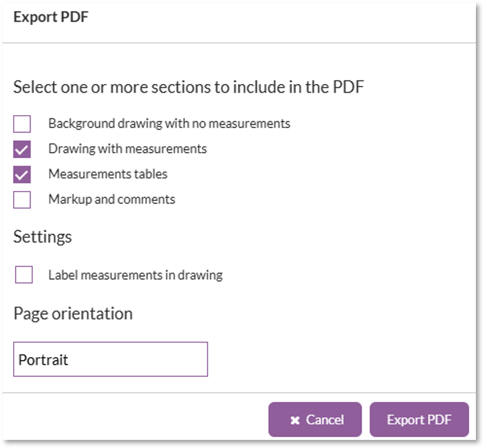Click the purple Export PDF button
Viewport: 484px width, 448px height.
click(419, 420)
